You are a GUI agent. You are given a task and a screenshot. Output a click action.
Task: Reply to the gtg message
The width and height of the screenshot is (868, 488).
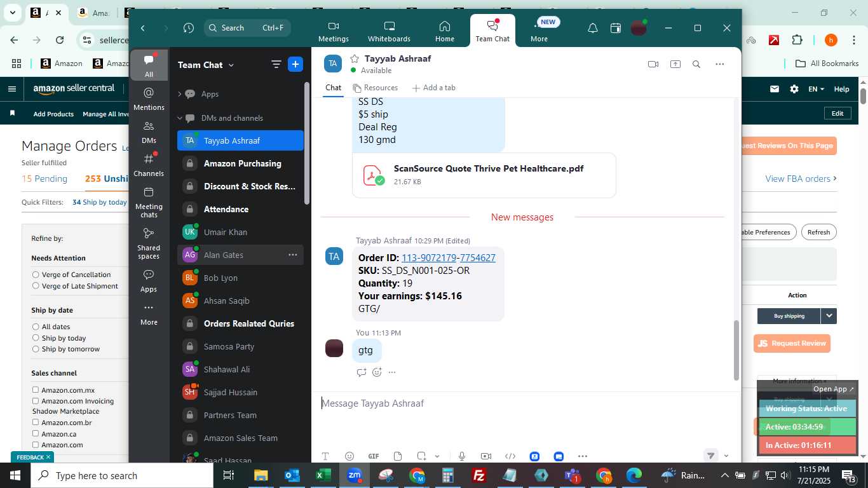362,372
